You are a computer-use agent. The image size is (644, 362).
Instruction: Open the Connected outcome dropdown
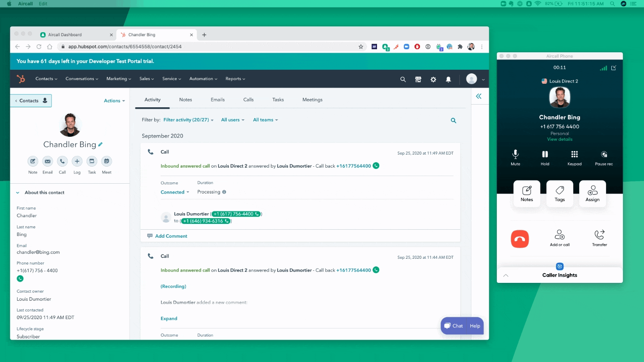pyautogui.click(x=175, y=192)
